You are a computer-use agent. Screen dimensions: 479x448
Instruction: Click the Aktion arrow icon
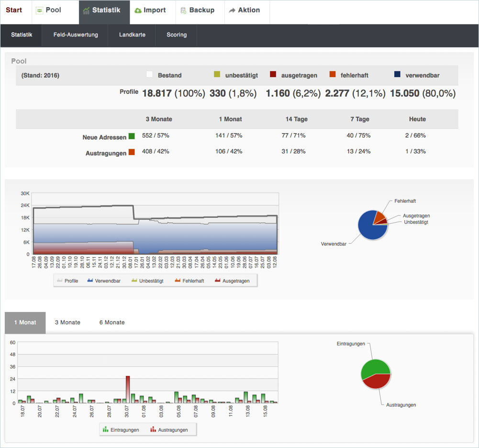point(232,11)
